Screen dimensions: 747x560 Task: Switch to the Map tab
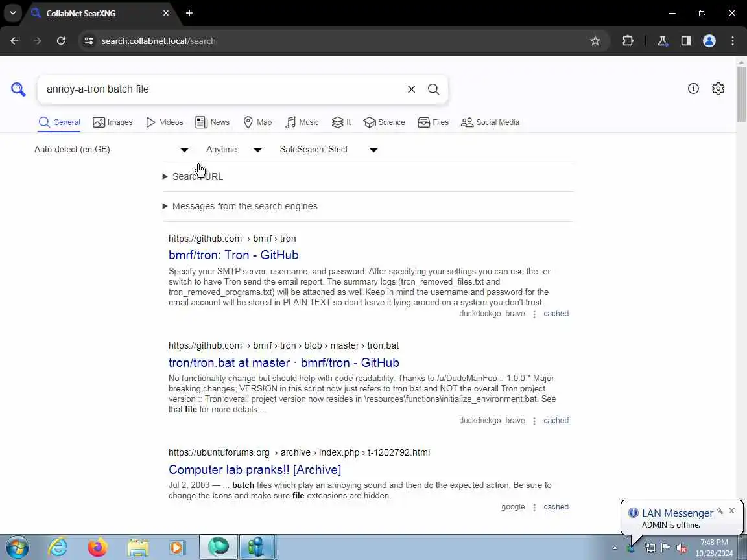pos(257,122)
